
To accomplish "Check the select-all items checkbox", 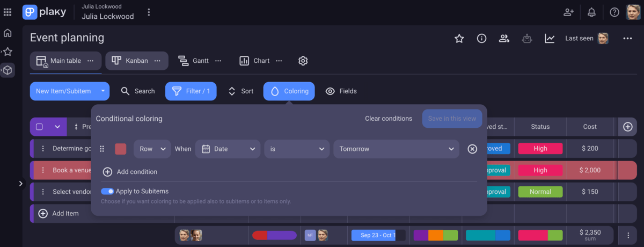I will pos(39,127).
